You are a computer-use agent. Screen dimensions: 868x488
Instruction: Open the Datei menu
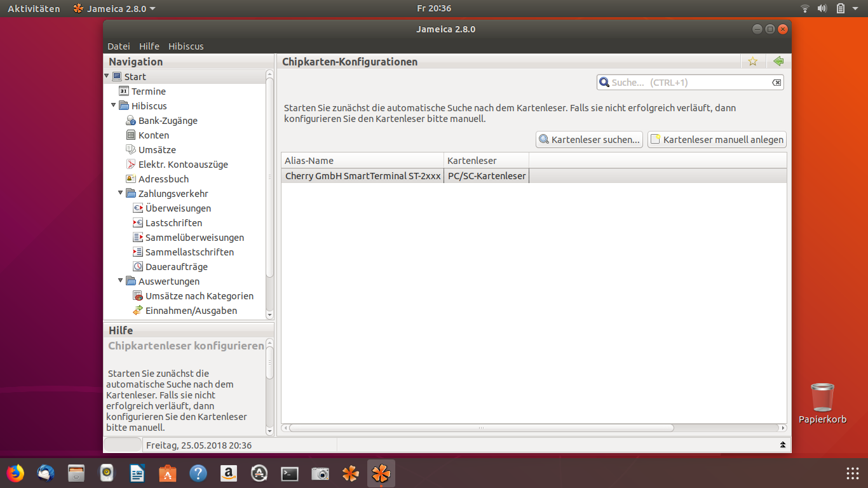click(119, 46)
